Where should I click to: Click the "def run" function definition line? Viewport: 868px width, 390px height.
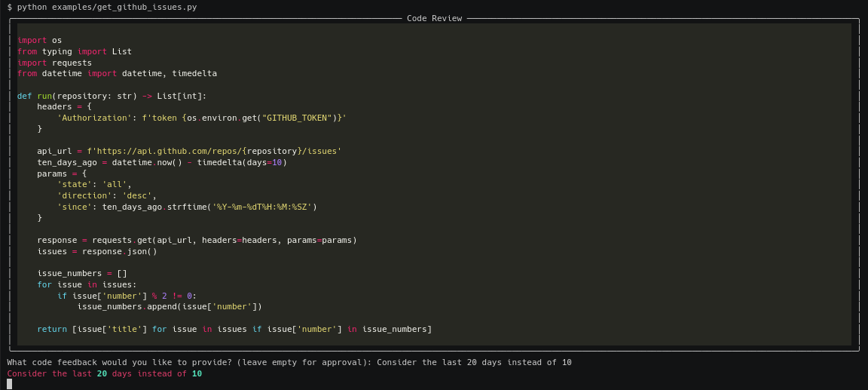[112, 96]
